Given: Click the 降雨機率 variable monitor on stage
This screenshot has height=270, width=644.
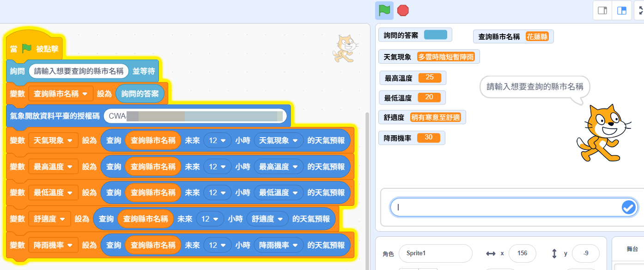Looking at the screenshot, I should (x=411, y=138).
